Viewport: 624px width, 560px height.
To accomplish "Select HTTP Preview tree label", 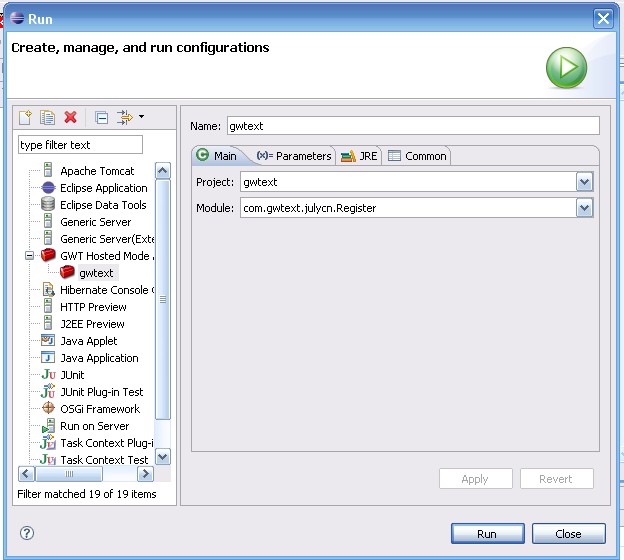I will coord(94,307).
